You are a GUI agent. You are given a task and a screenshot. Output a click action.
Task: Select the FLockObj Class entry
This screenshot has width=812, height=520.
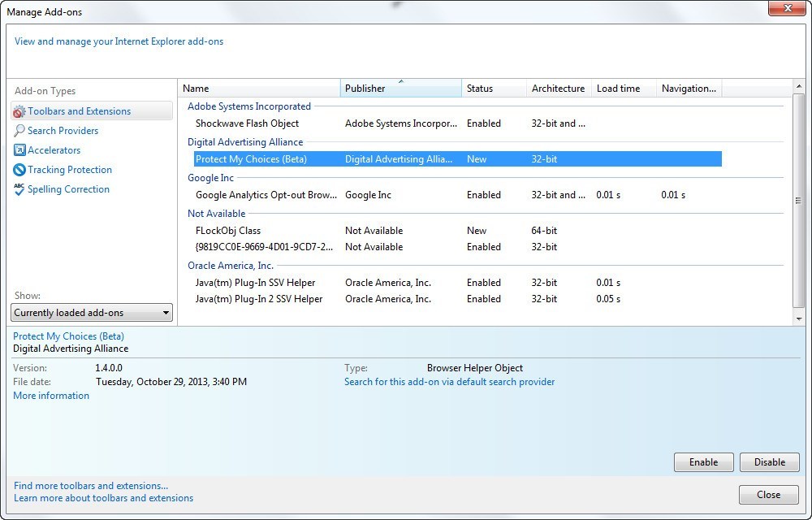pos(228,231)
